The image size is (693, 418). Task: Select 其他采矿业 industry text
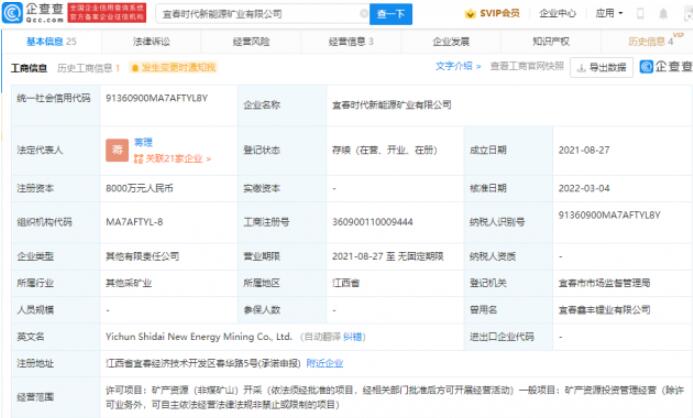pos(129,283)
